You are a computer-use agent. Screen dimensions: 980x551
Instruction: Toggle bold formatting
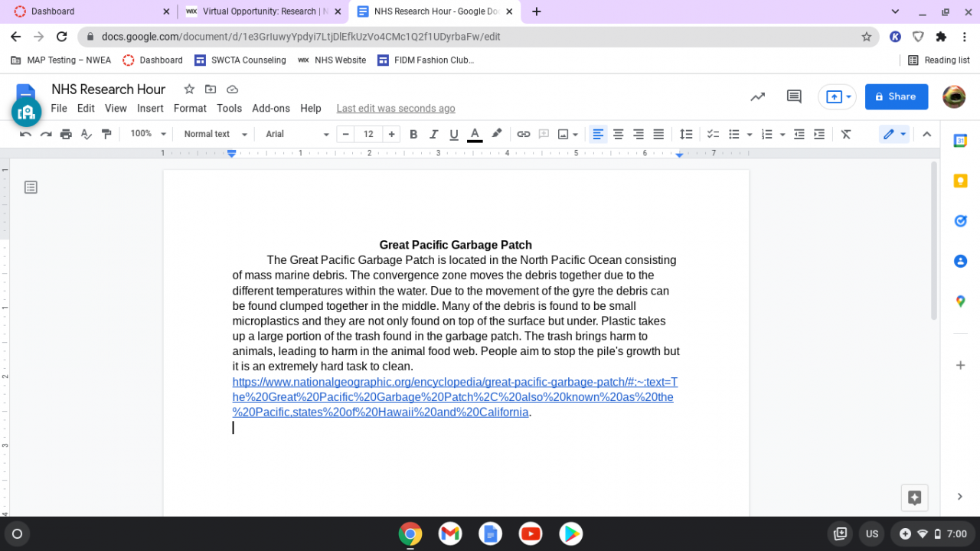point(413,134)
